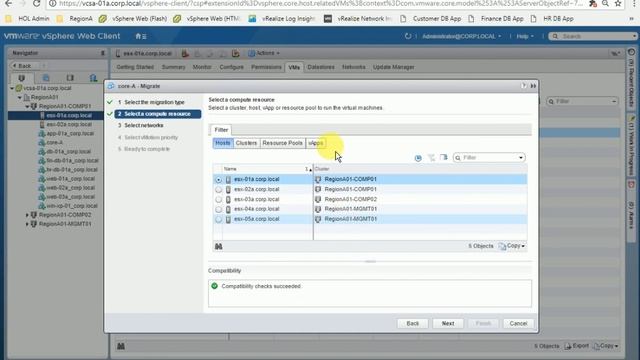Click the Navigator Back button

[24, 66]
